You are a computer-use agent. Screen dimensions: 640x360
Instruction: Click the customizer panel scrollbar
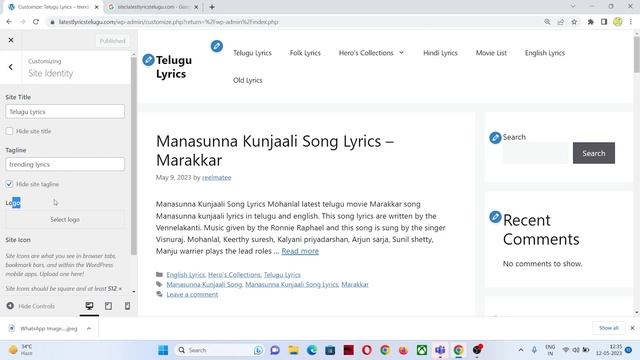coord(133,156)
